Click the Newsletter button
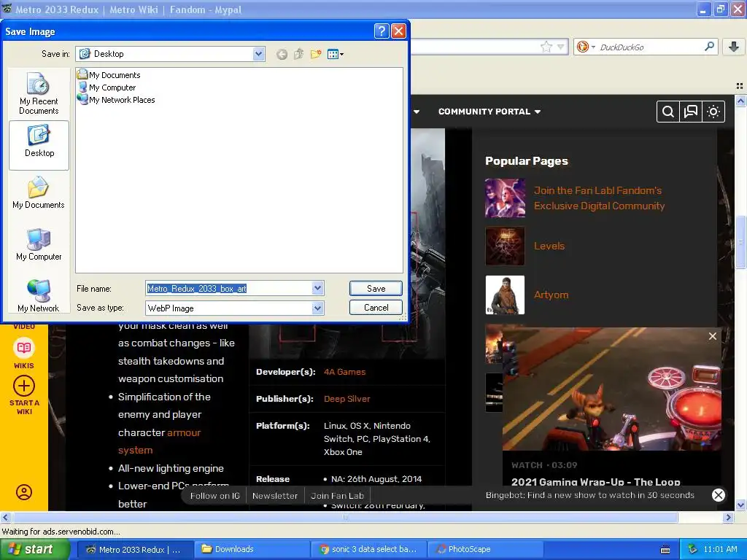The image size is (747, 560). (275, 496)
